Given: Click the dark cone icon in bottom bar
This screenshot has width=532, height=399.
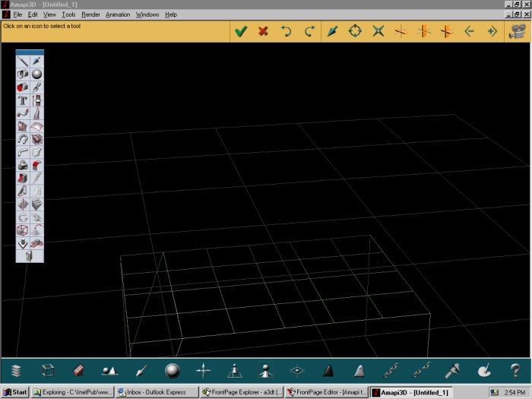Looking at the screenshot, I should [x=328, y=371].
